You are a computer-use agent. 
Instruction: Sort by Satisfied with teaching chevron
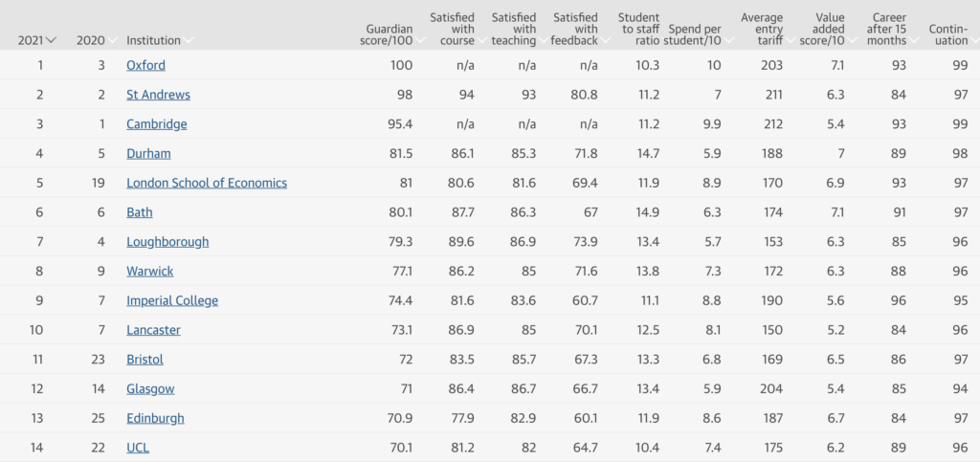coord(544,40)
